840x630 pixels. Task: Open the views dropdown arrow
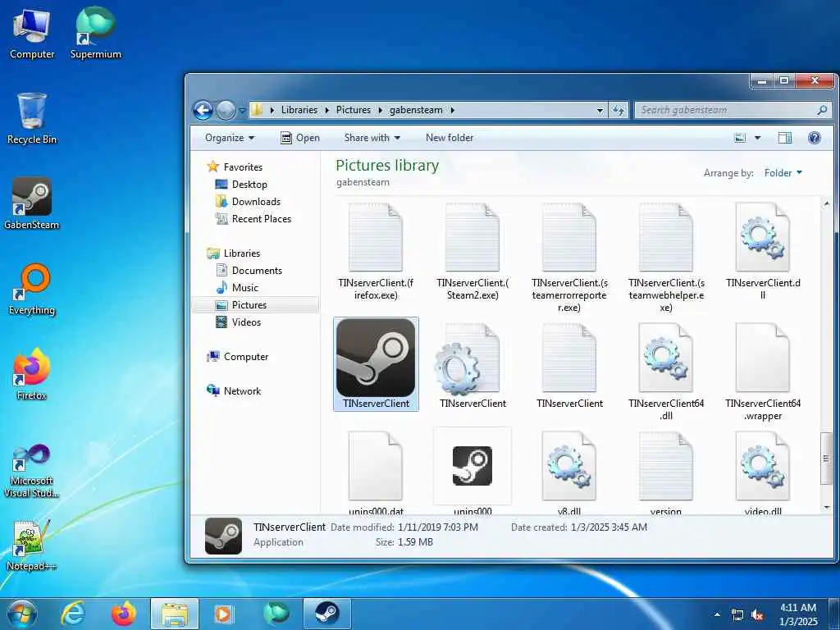pos(757,138)
